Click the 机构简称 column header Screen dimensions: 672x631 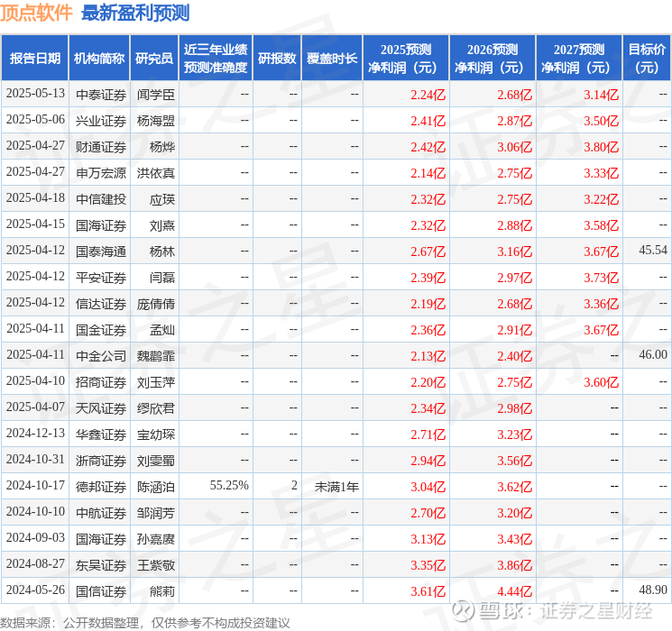pyautogui.click(x=99, y=58)
